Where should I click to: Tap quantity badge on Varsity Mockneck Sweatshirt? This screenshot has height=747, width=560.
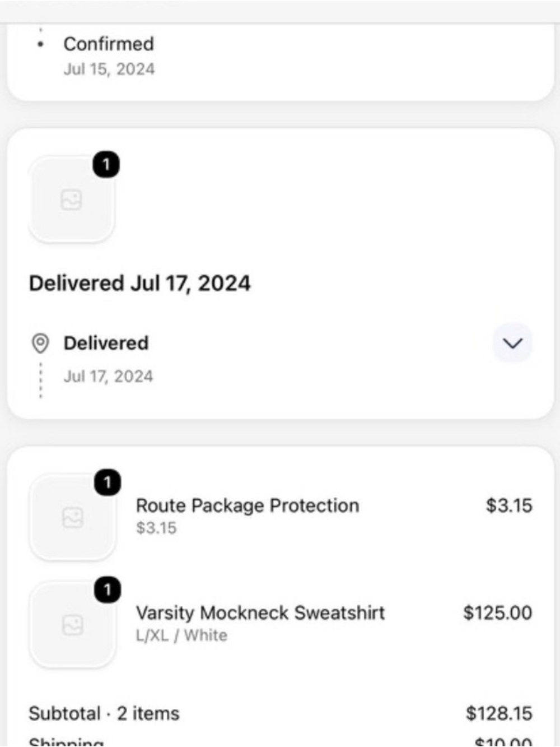click(x=107, y=590)
